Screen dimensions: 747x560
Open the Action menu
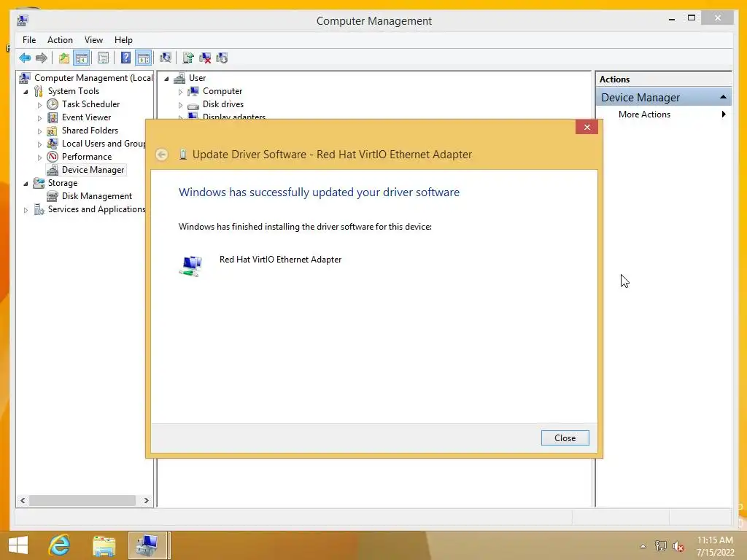[60, 40]
